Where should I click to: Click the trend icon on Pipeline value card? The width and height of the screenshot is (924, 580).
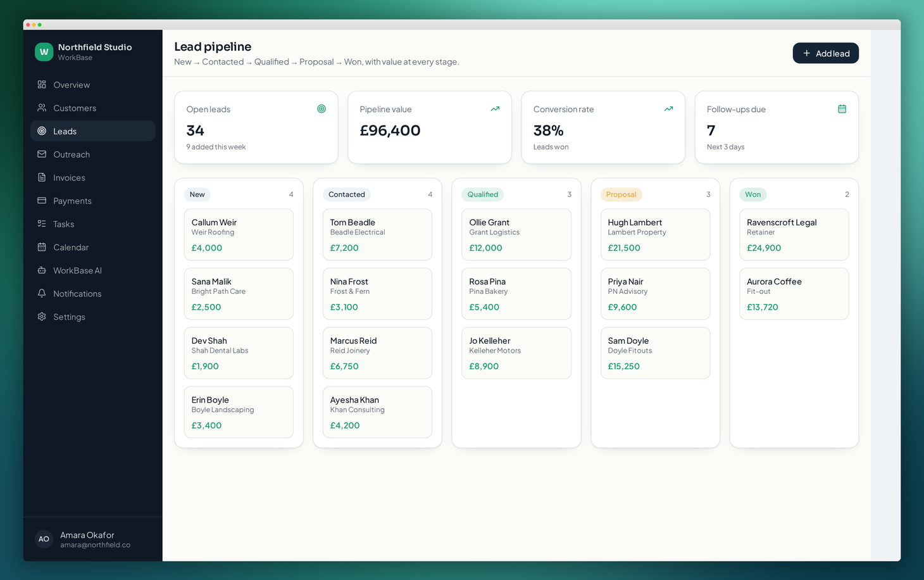[x=495, y=109]
